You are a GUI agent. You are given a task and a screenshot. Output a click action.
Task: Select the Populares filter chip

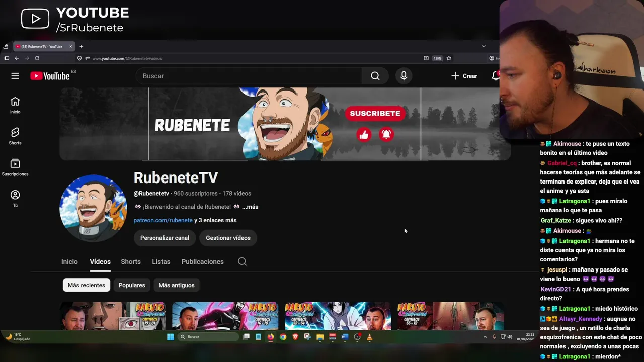tap(132, 285)
